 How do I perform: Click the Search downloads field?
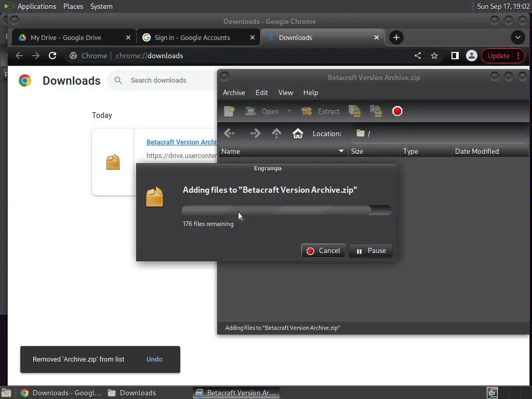[163, 81]
